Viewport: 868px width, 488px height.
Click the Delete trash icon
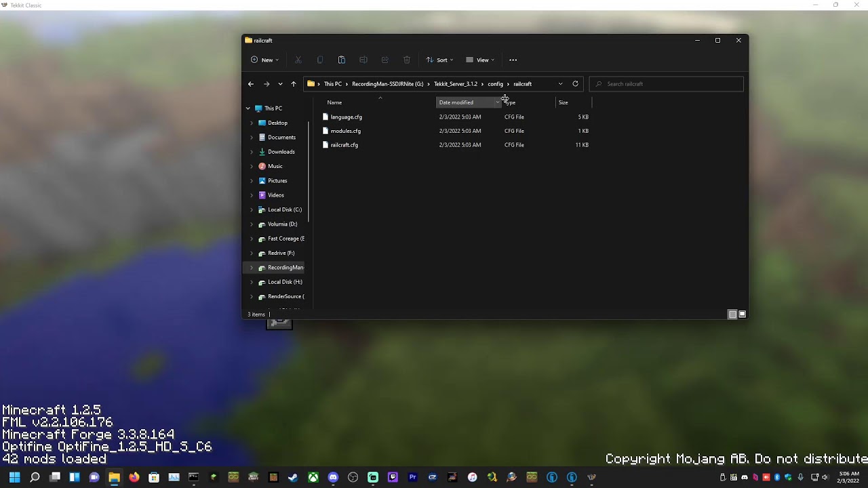click(x=407, y=60)
